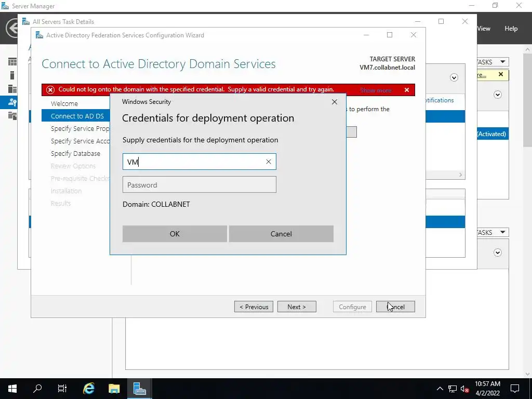532x399 pixels.
Task: Open the View menu in Server Manager
Action: [484, 29]
